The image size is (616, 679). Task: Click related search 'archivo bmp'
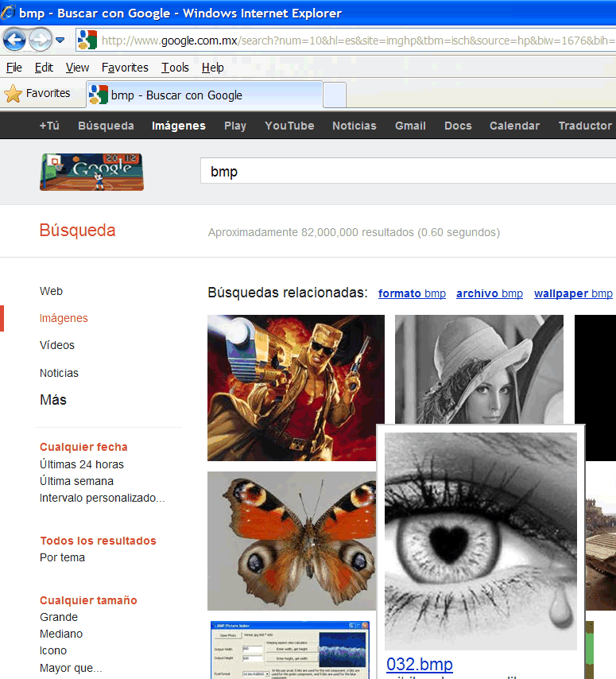(x=490, y=293)
